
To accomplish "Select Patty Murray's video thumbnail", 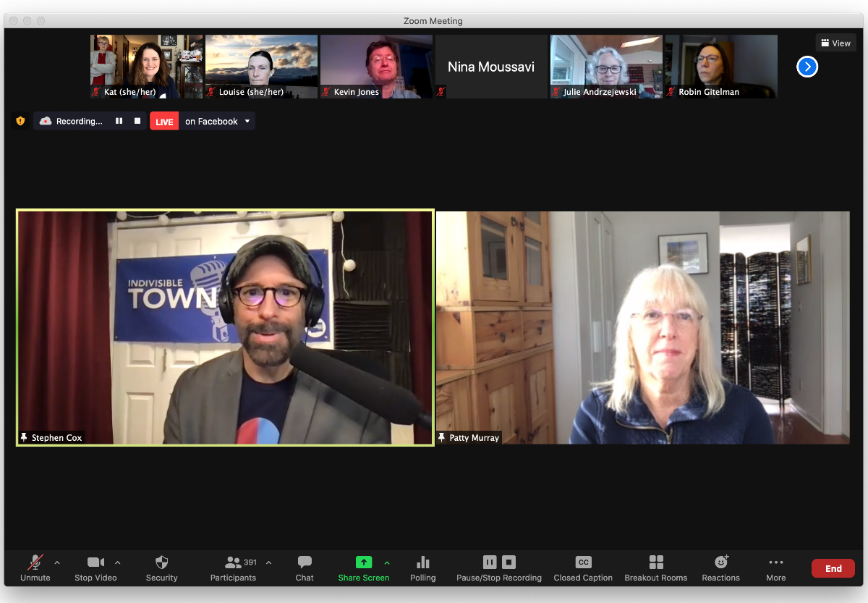I will tap(642, 326).
